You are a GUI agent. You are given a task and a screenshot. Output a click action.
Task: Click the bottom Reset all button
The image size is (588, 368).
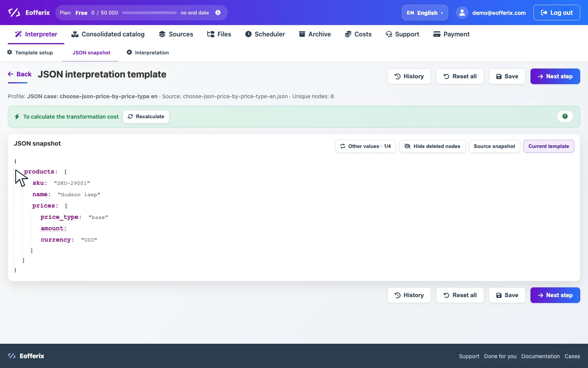pos(460,295)
